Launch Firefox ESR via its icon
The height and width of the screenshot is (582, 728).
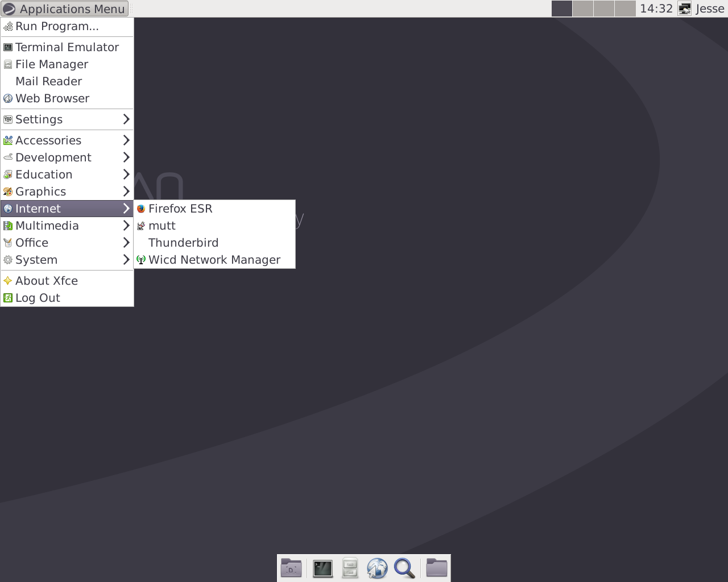coord(141,209)
